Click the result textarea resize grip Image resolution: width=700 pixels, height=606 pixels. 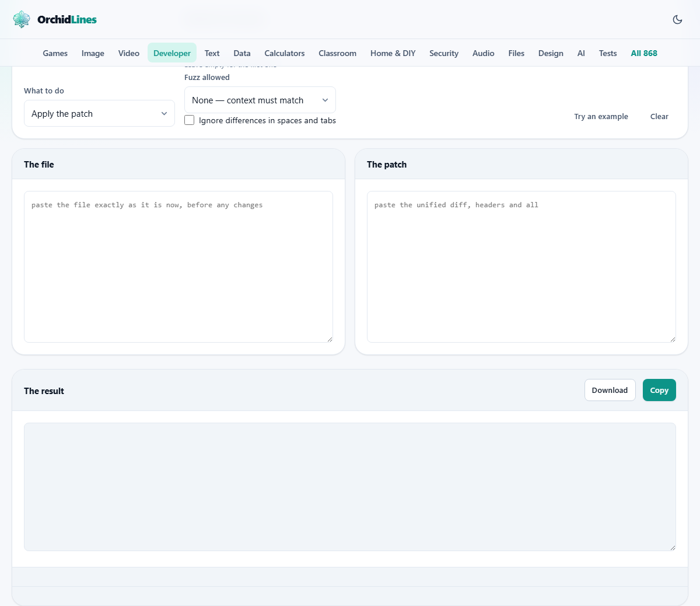click(673, 548)
